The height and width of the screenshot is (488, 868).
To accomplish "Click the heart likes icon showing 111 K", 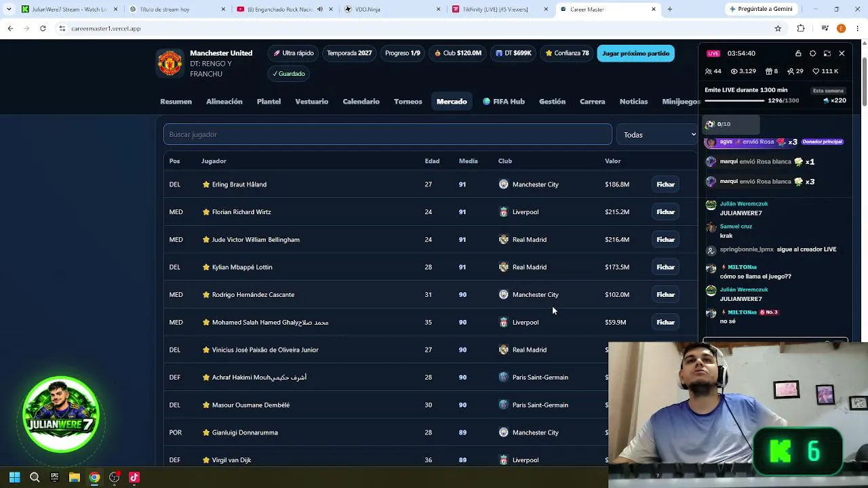I will coord(816,71).
